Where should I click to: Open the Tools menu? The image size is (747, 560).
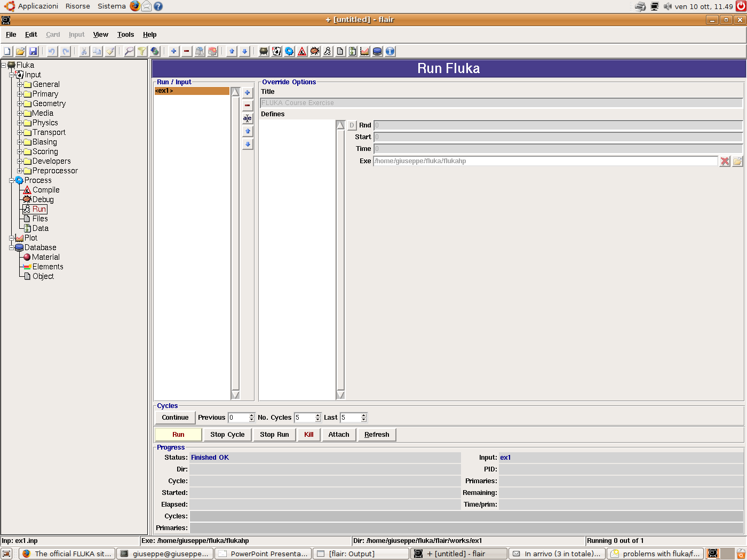coord(126,35)
